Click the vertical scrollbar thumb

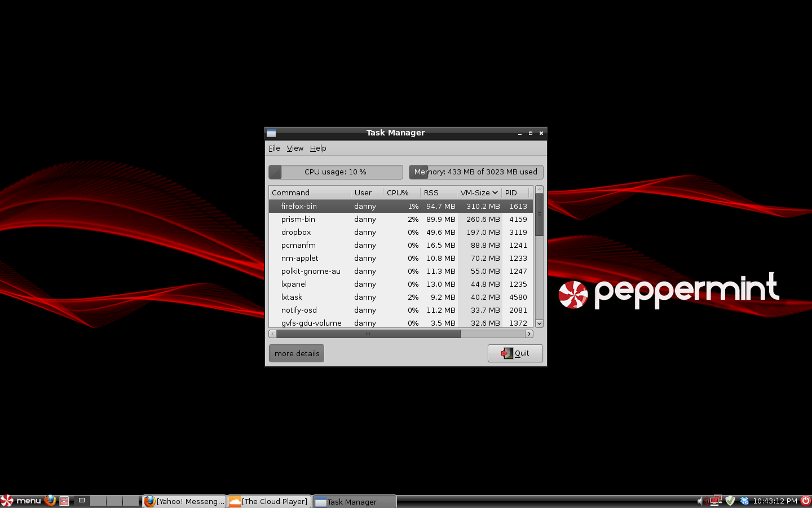tap(539, 214)
